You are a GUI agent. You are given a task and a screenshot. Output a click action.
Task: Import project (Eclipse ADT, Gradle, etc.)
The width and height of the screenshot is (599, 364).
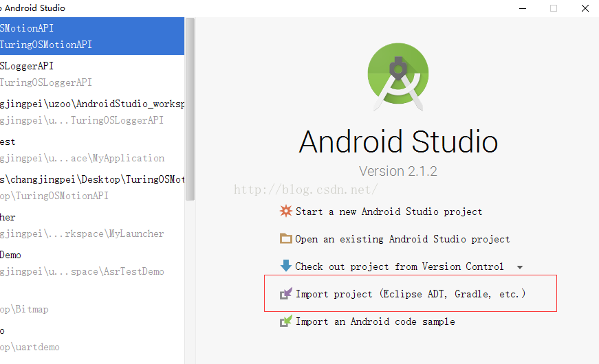click(411, 294)
